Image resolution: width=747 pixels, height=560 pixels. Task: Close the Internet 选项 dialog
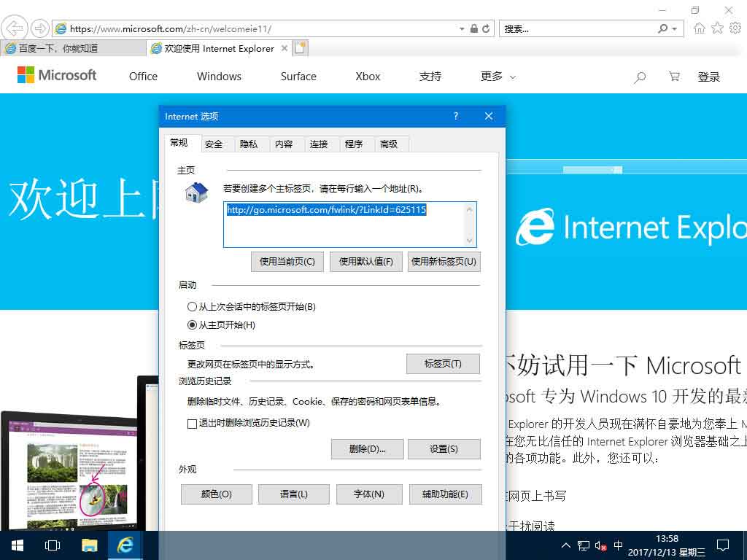click(x=488, y=116)
